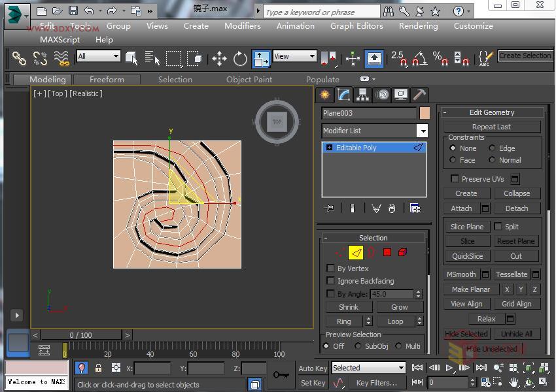Open the reference coordinate system View dropdown
Screen dimensions: 556x392
click(311, 56)
